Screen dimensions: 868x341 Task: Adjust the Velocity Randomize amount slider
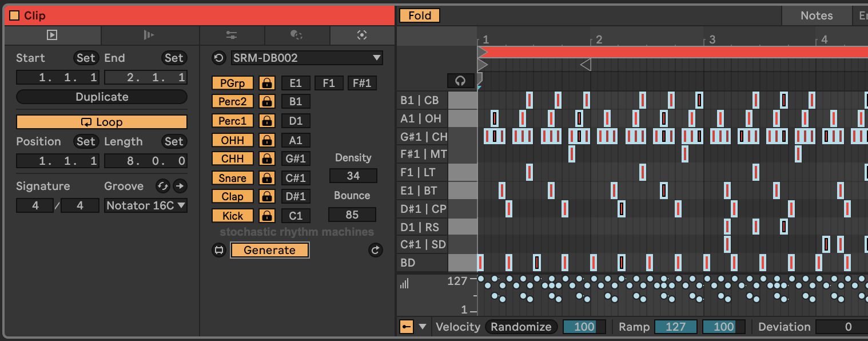(x=584, y=327)
